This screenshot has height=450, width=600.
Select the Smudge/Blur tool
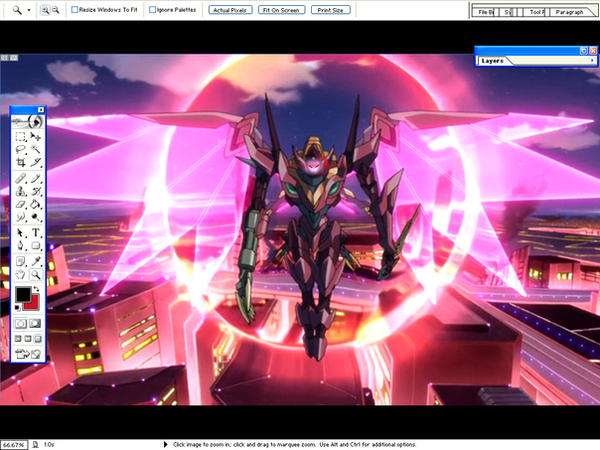(x=20, y=217)
